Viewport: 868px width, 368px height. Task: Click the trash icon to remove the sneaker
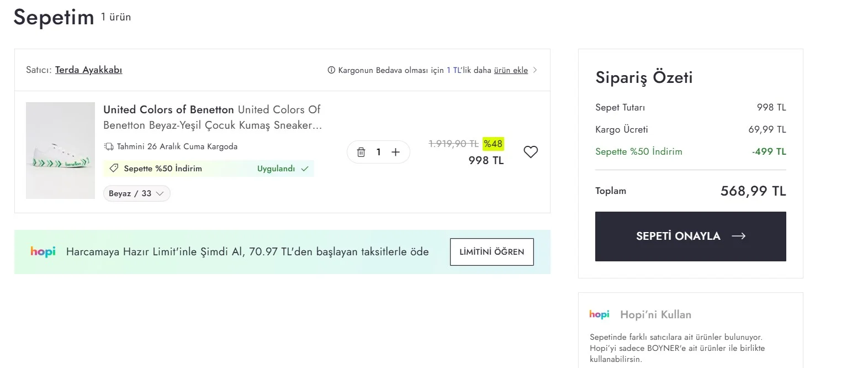[x=362, y=151]
